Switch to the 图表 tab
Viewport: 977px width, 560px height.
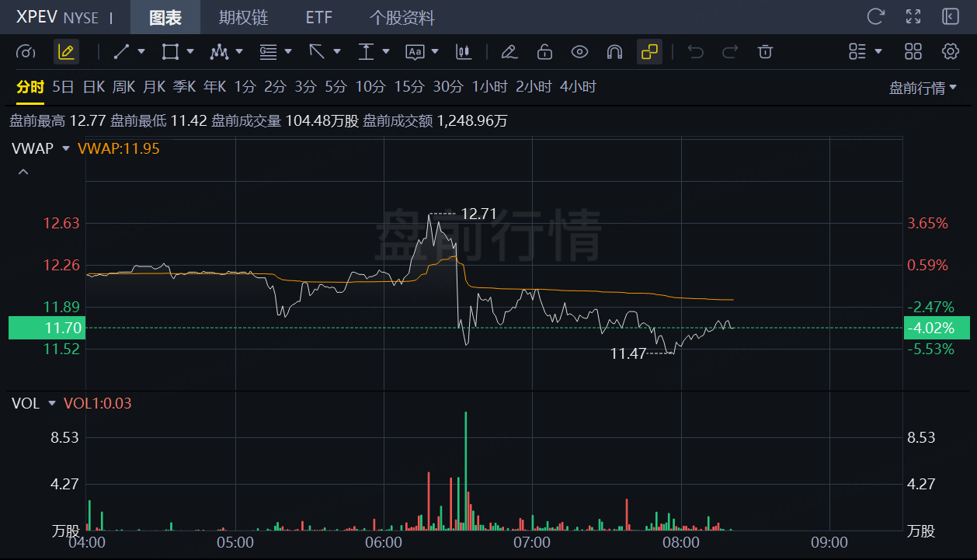pos(165,17)
